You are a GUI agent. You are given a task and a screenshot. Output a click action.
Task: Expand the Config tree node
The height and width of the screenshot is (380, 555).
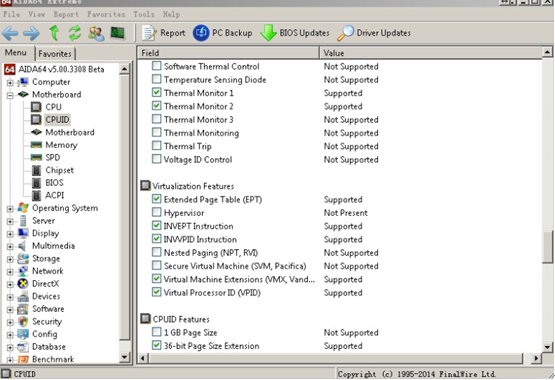[10, 335]
